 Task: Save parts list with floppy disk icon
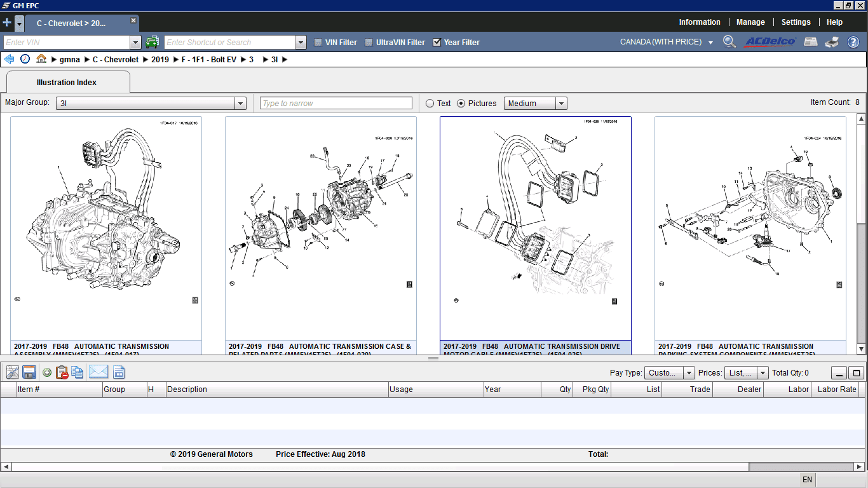(29, 372)
